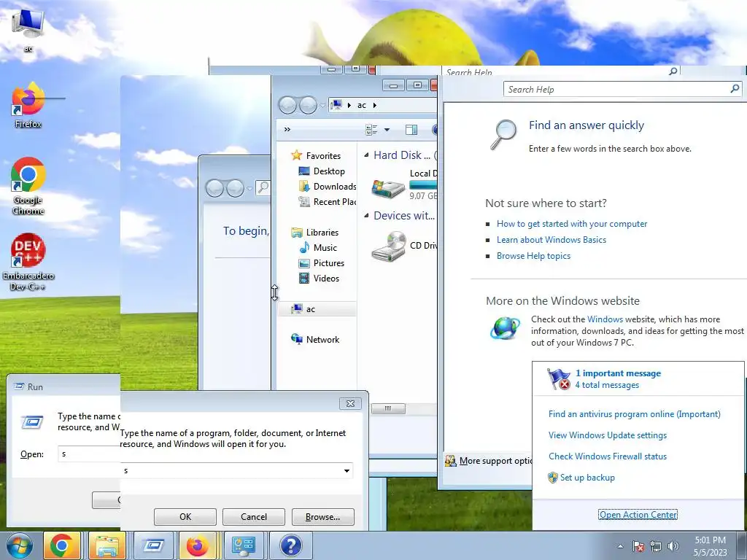747x560 pixels.
Task: Open How to get started with your computer
Action: pos(572,224)
